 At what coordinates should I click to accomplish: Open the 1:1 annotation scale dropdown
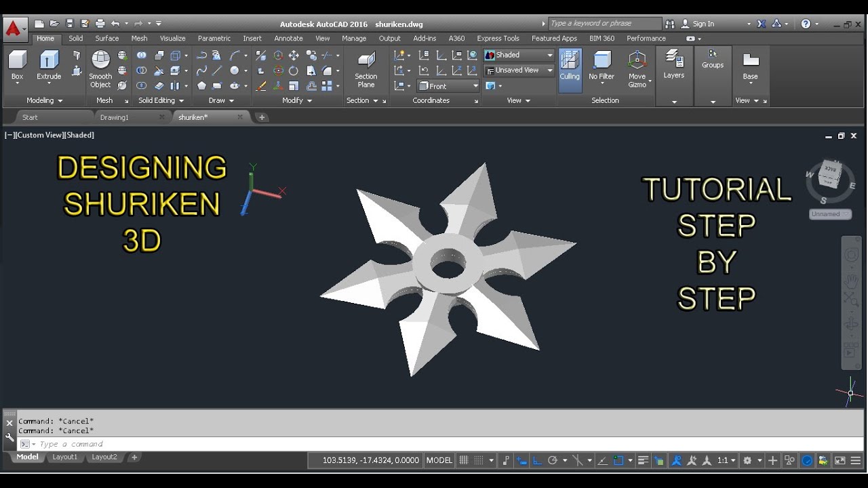726,460
